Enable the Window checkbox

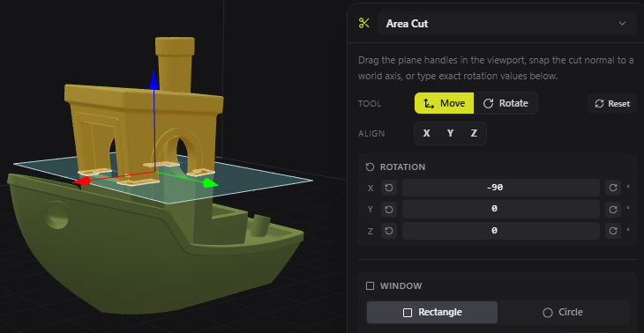[370, 285]
